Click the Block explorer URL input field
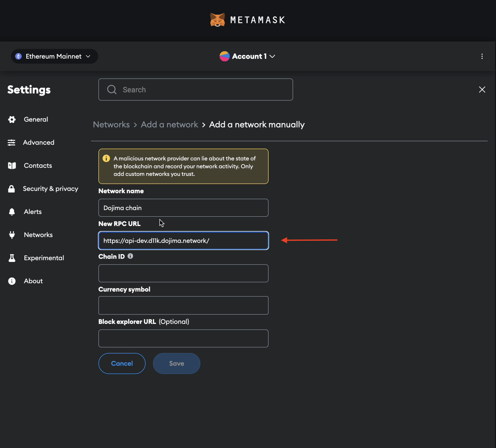The height and width of the screenshot is (448, 496). coord(183,338)
